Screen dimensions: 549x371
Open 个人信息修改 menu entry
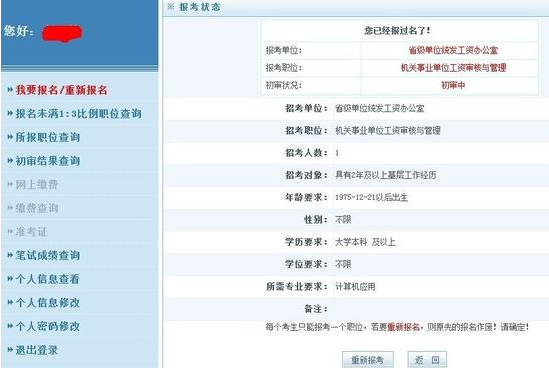pos(48,303)
